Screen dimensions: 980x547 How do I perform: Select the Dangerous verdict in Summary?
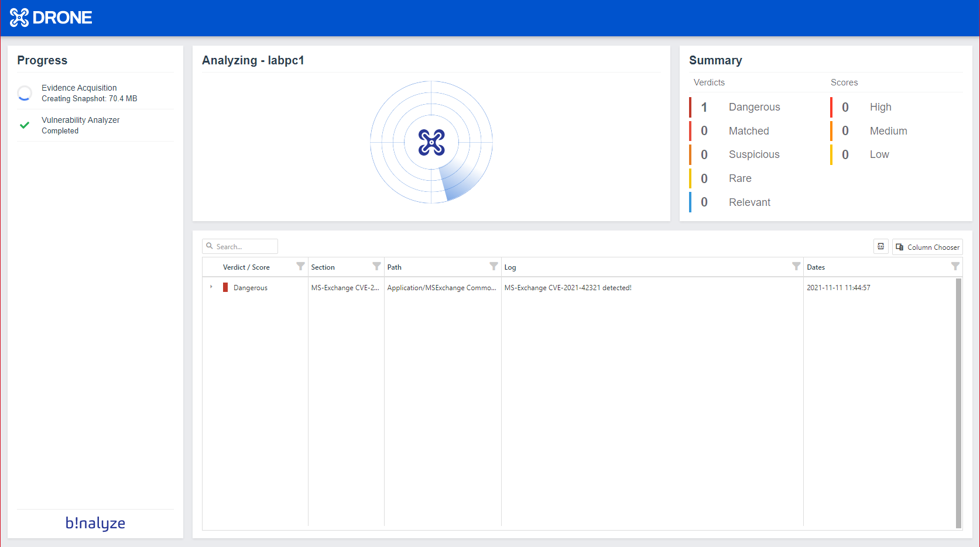[x=754, y=107]
